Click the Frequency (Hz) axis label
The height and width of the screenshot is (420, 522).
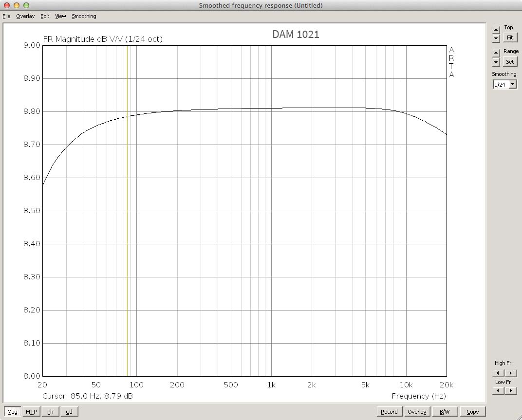pyautogui.click(x=419, y=396)
